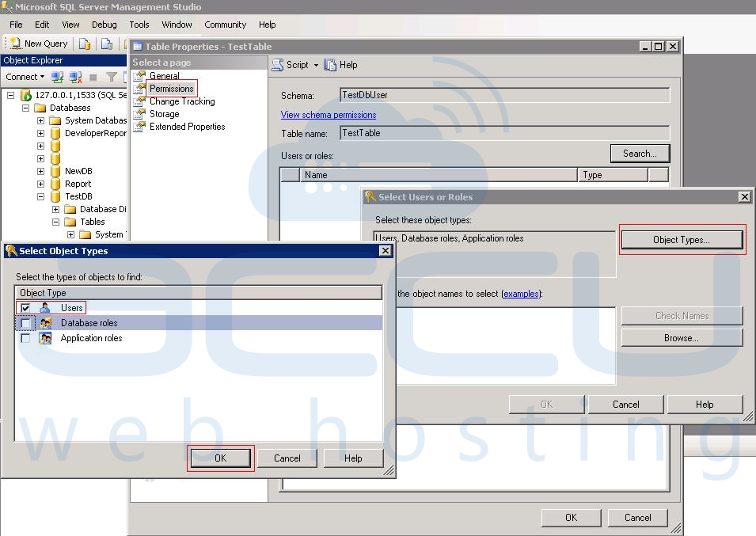Click OK in Select Object Types dialog
This screenshot has height=536, width=756.
tap(221, 458)
